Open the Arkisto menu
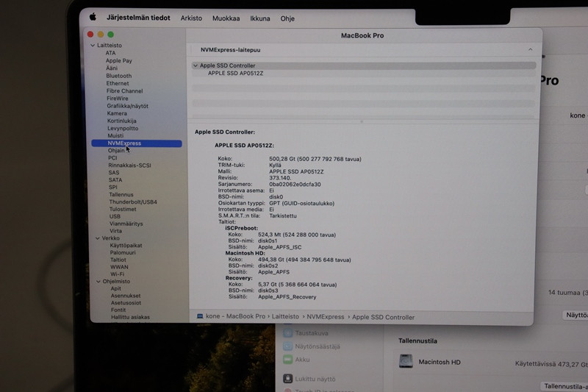 [191, 18]
